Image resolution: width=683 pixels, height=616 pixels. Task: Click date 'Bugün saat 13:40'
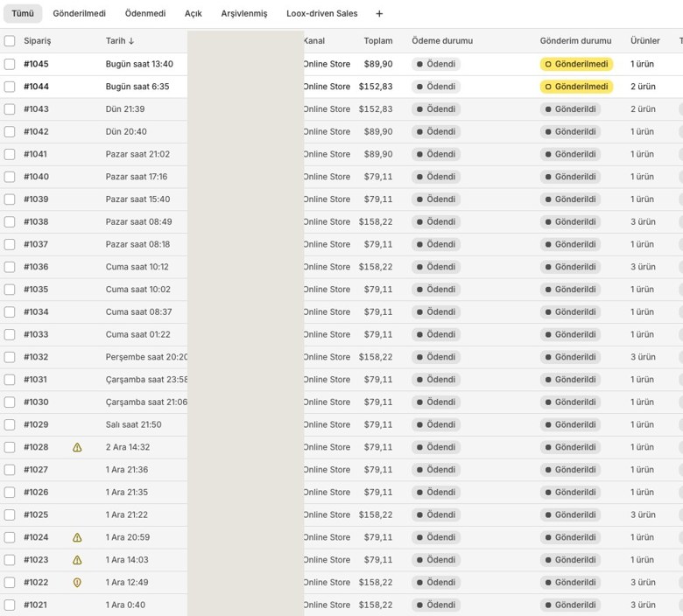click(x=139, y=64)
